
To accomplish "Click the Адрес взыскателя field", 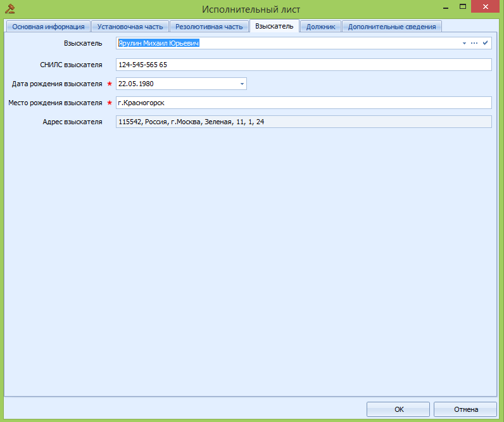I will click(304, 122).
